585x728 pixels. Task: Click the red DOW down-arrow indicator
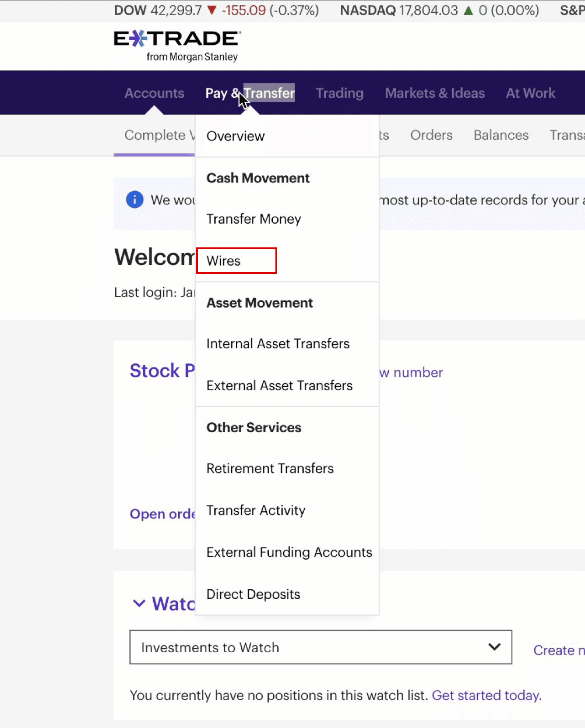click(212, 11)
